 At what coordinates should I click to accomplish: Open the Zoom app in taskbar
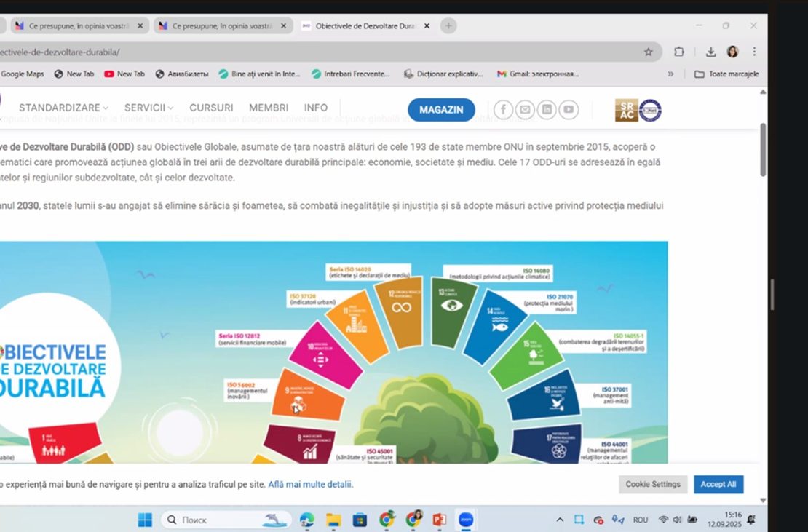pyautogui.click(x=465, y=520)
